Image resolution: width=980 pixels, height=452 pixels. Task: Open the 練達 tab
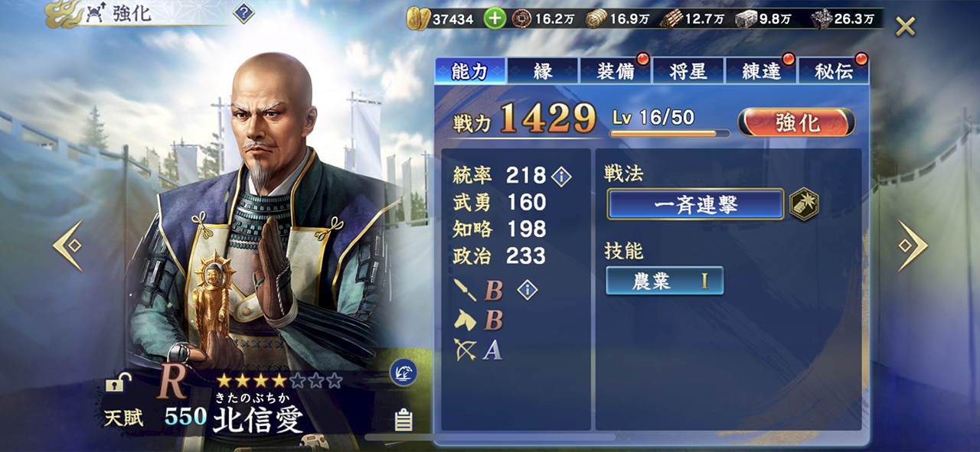tap(761, 71)
